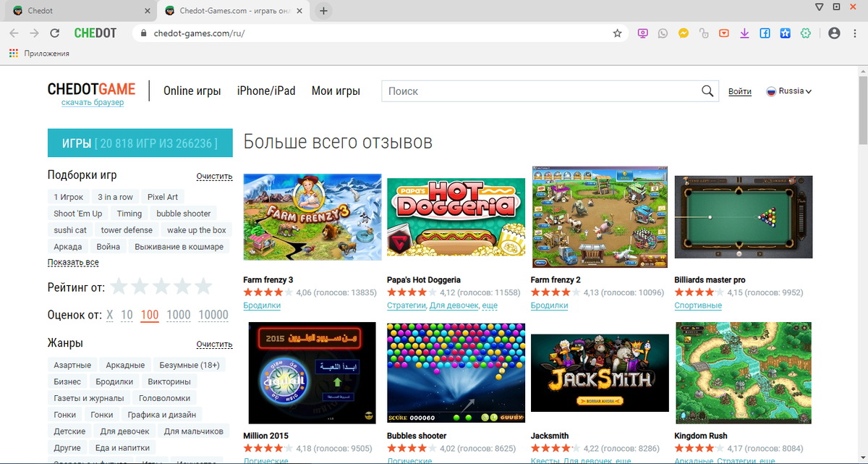Open the purple screen recorder extension icon

click(642, 33)
